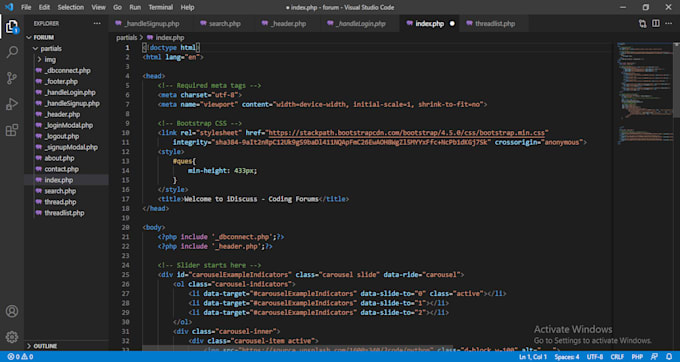Open contact.php in explorer
The width and height of the screenshot is (680, 362).
pyautogui.click(x=62, y=169)
